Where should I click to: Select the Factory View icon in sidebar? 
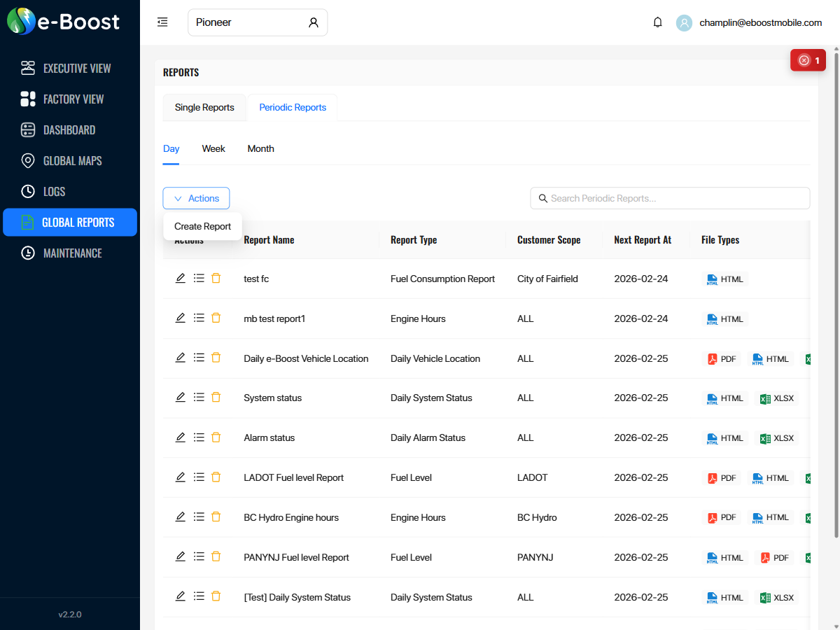[x=28, y=99]
